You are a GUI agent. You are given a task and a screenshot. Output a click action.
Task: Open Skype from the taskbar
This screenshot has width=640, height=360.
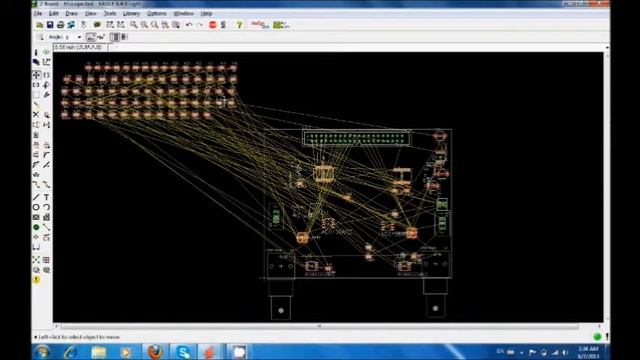tap(183, 352)
